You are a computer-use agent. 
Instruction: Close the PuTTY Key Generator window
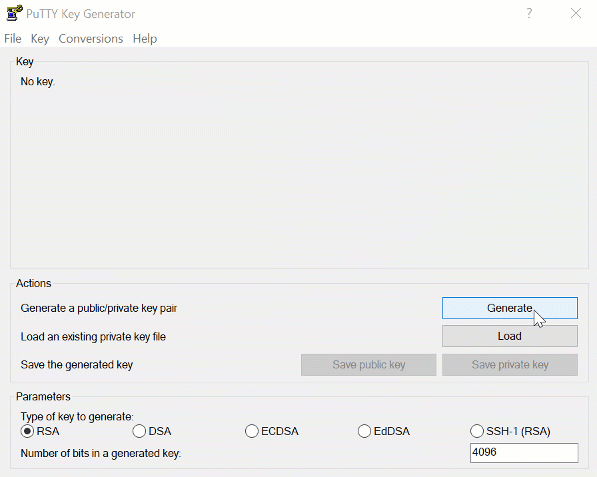pos(576,13)
